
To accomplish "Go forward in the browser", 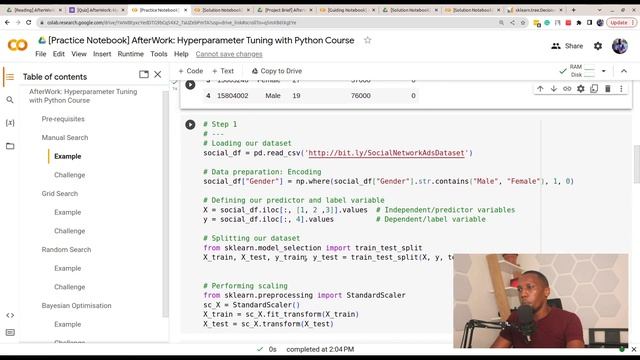I will tap(18, 22).
